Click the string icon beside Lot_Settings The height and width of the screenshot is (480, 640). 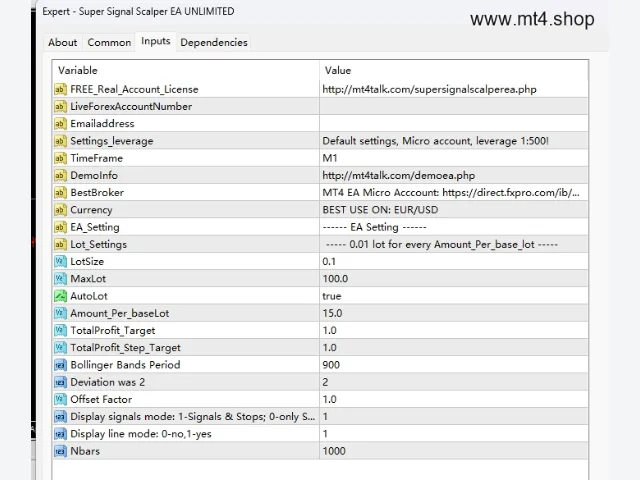tap(60, 244)
